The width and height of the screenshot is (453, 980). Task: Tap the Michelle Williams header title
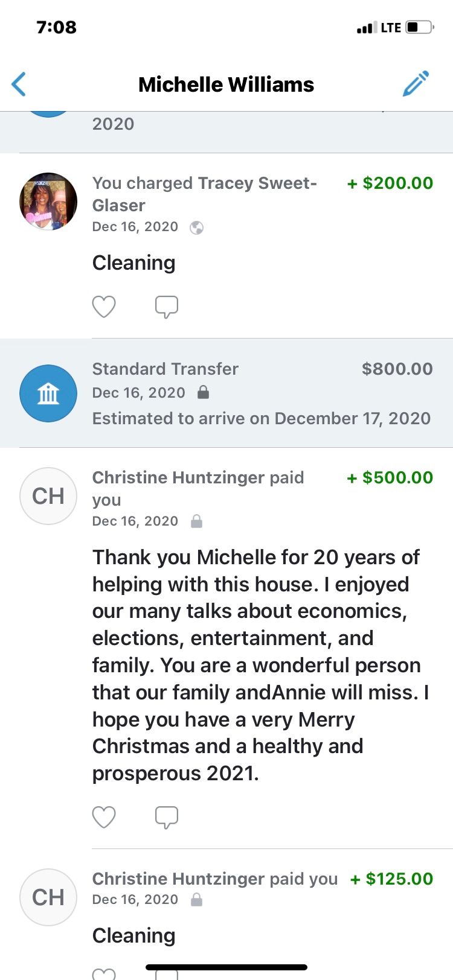point(226,84)
